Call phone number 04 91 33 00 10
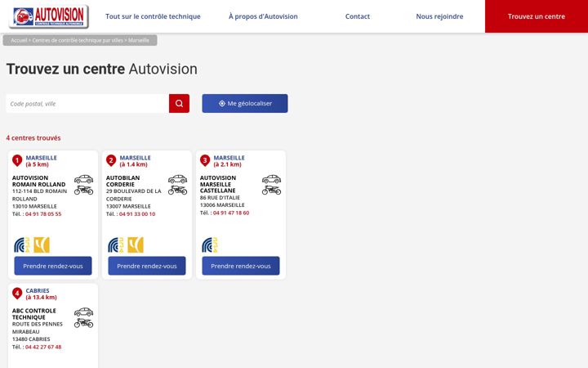This screenshot has height=368, width=588. tap(137, 214)
